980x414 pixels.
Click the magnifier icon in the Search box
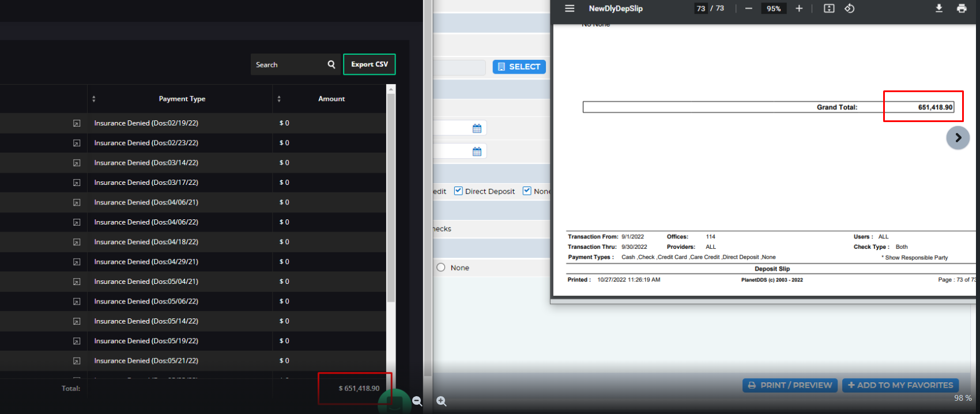[331, 64]
